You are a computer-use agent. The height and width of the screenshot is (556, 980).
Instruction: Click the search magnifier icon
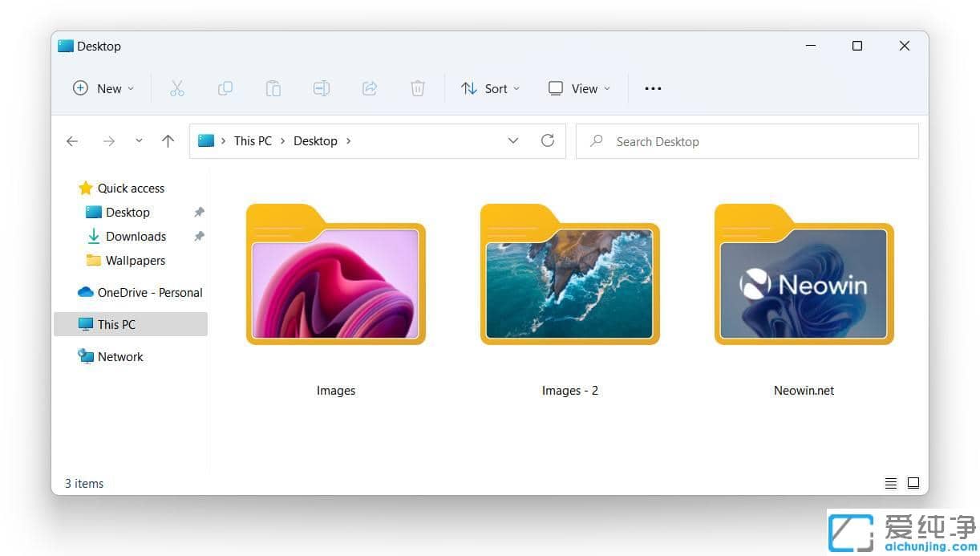596,140
